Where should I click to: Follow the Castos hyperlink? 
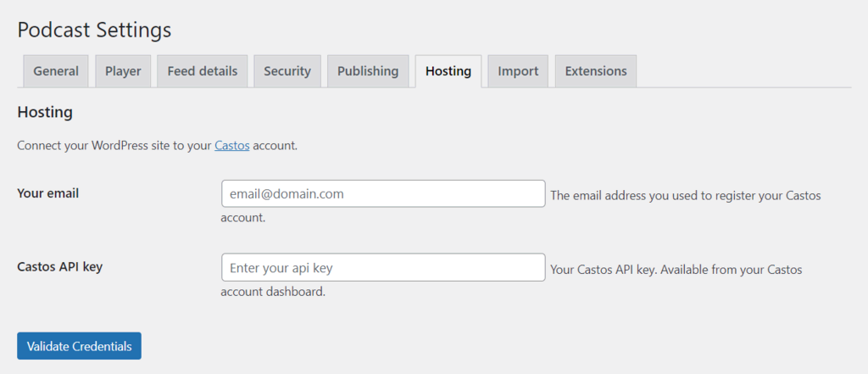tap(232, 146)
